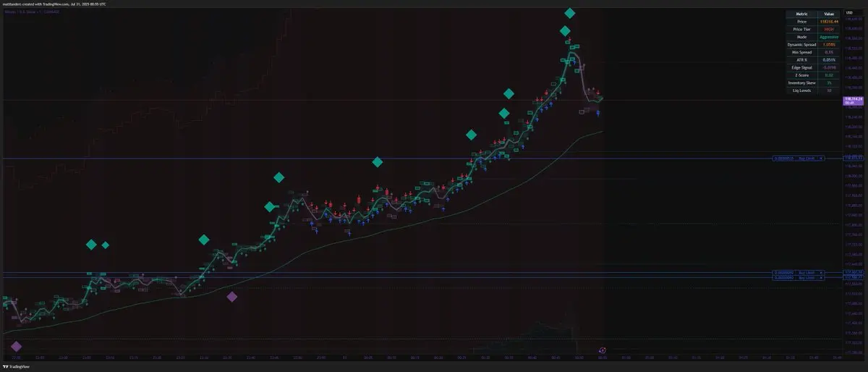Click the Price Tier value HIGH

click(x=828, y=29)
